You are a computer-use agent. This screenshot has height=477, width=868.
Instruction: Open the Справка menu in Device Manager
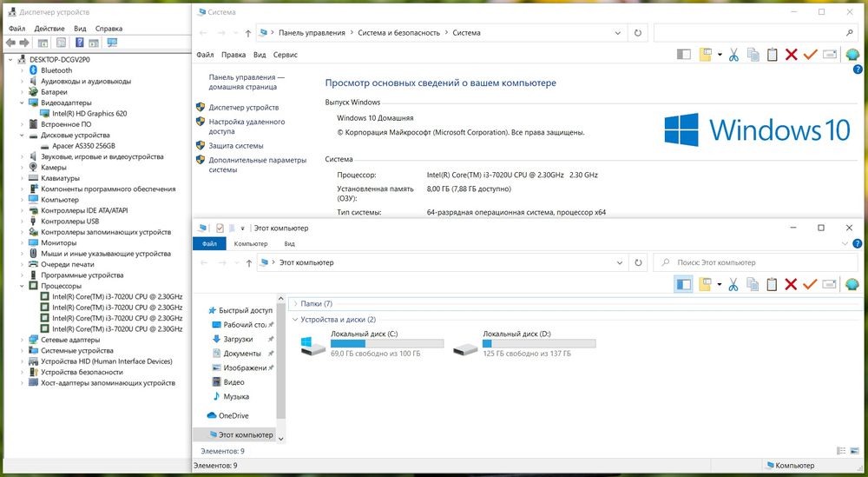tap(108, 29)
